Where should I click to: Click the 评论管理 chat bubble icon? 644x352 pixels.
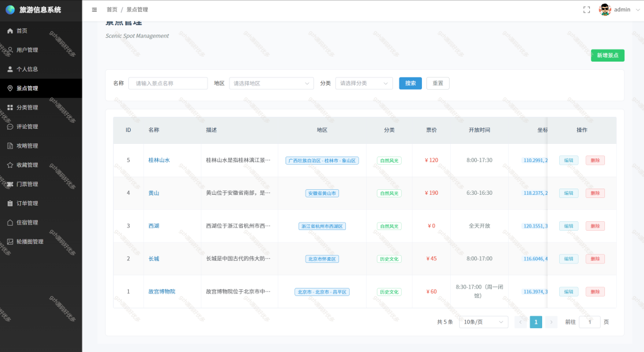coord(10,126)
